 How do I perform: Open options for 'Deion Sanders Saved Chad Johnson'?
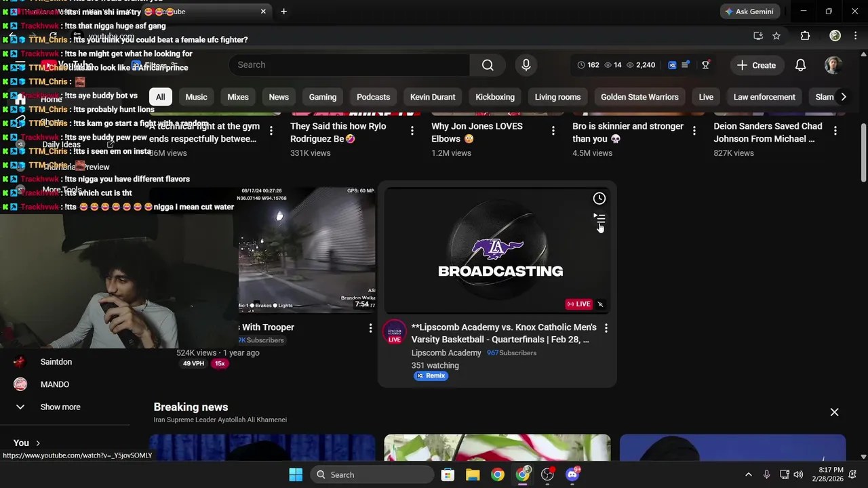pos(835,131)
